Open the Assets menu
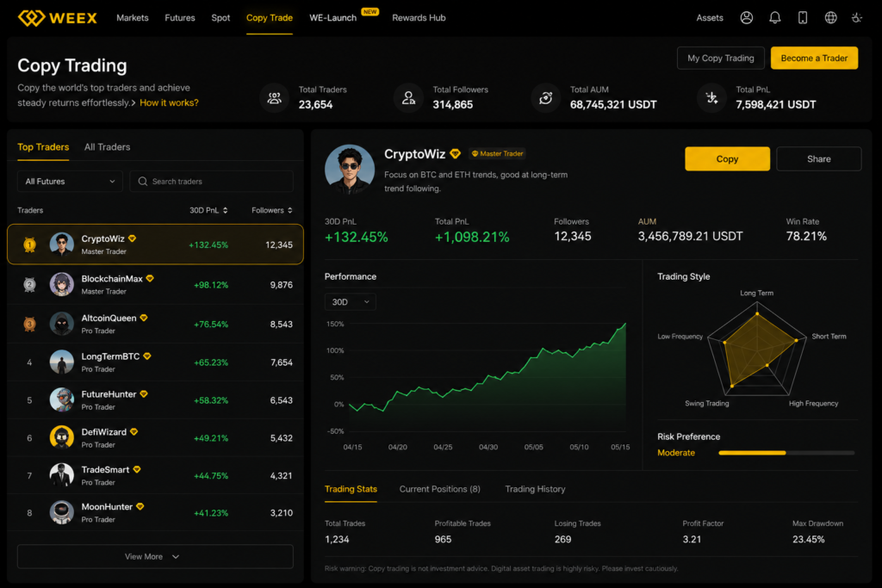The image size is (882, 588). (x=710, y=18)
